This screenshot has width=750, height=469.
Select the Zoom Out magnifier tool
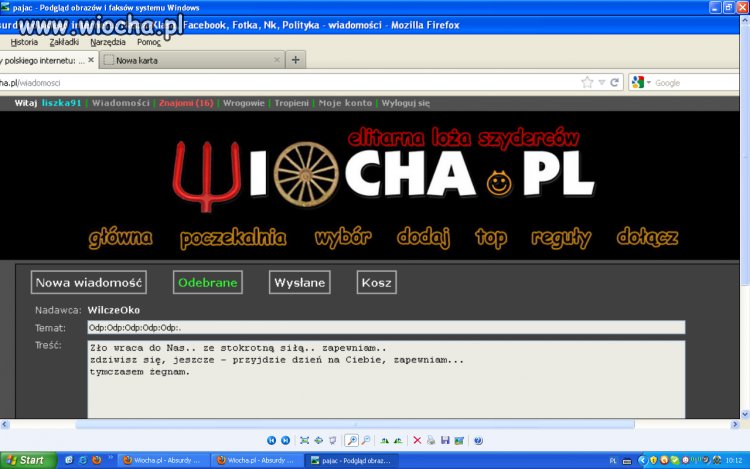(x=366, y=440)
